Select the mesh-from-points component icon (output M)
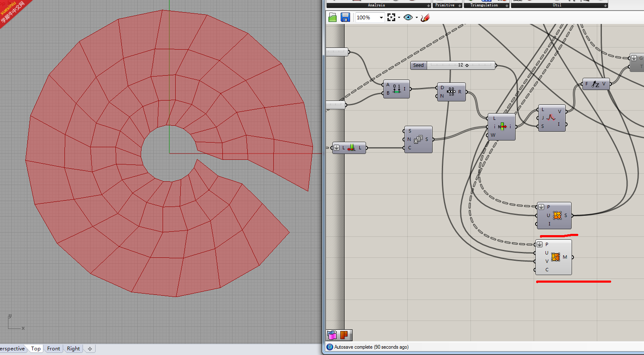Viewport: 644px width, 355px height. 556,257
